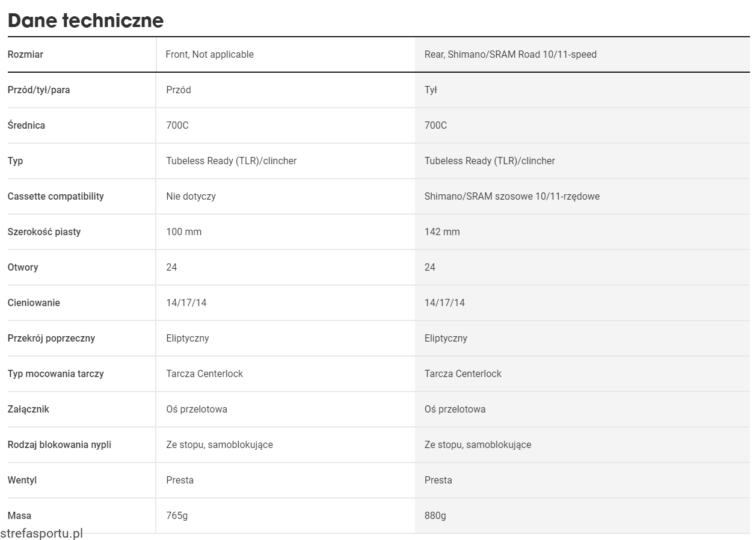Select the "Nie dotyczy" cell
Viewport: 756px width, 540px height.
(191, 197)
